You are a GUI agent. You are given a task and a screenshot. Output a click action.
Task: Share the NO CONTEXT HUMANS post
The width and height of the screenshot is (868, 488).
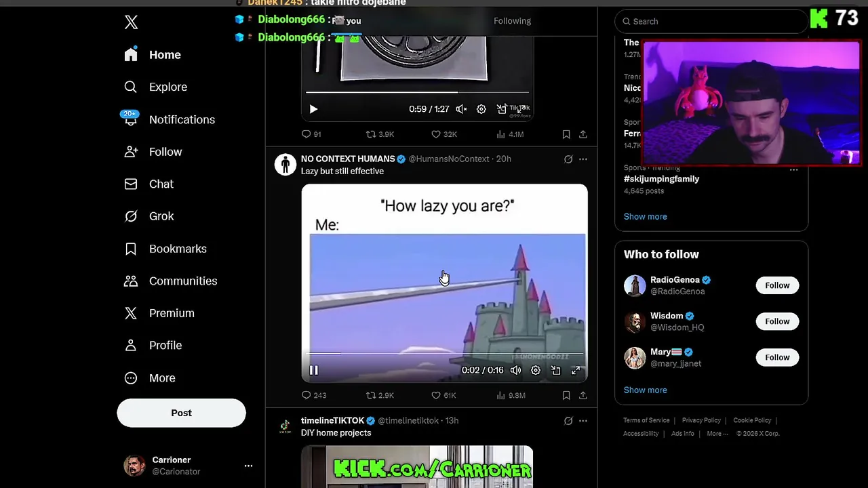point(583,395)
